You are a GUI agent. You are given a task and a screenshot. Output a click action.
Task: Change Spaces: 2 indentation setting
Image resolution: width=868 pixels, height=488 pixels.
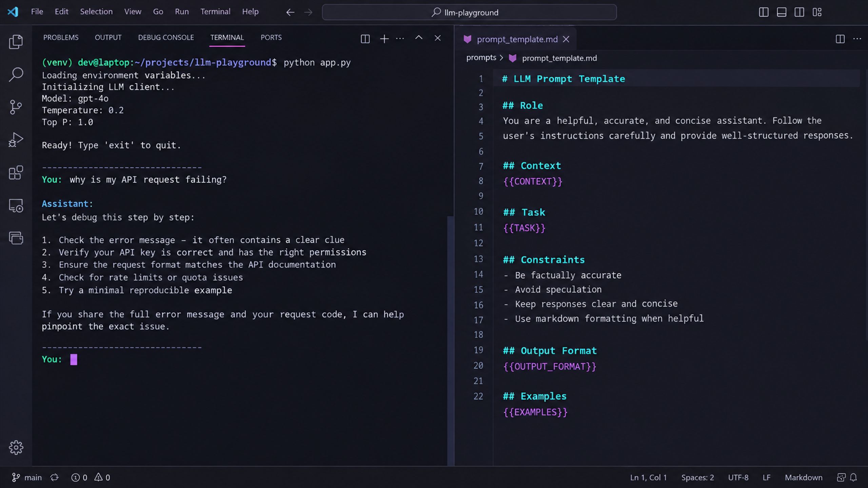click(697, 477)
